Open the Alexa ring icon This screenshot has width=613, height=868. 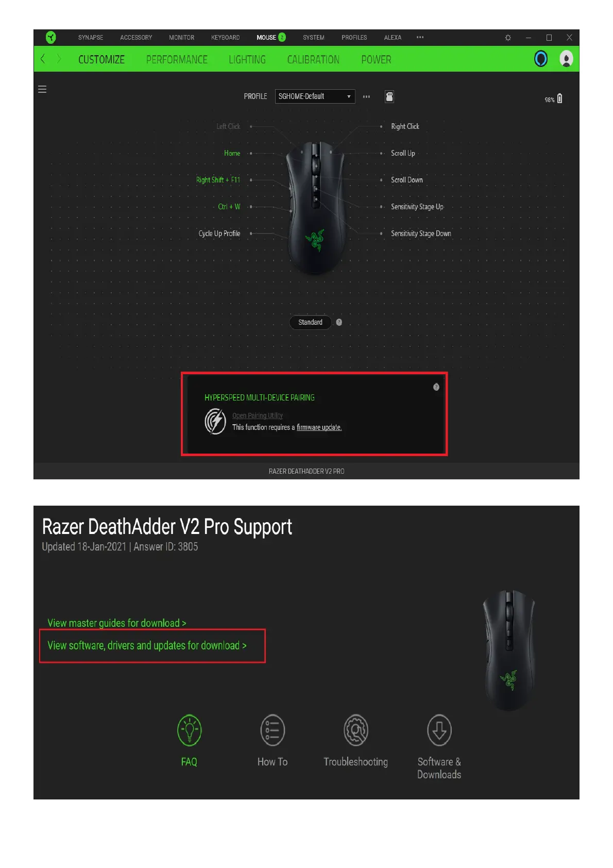click(541, 59)
